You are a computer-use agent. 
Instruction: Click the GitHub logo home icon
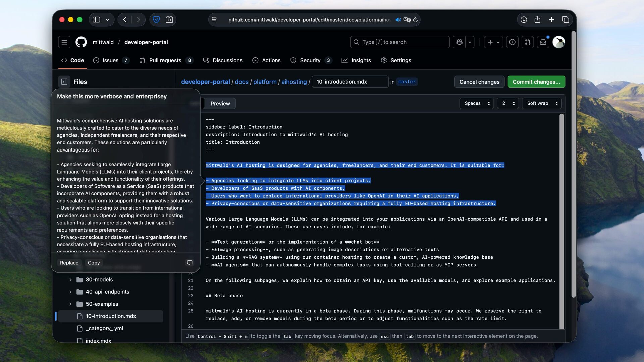[x=81, y=42]
